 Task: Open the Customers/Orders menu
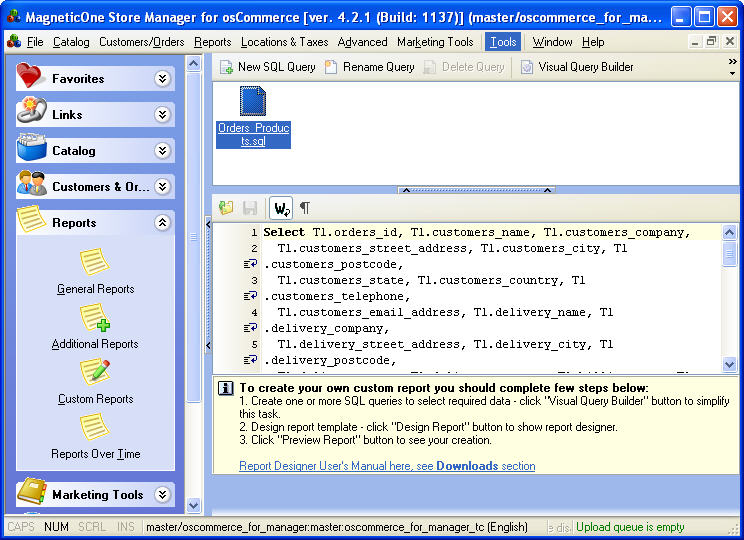click(x=141, y=42)
